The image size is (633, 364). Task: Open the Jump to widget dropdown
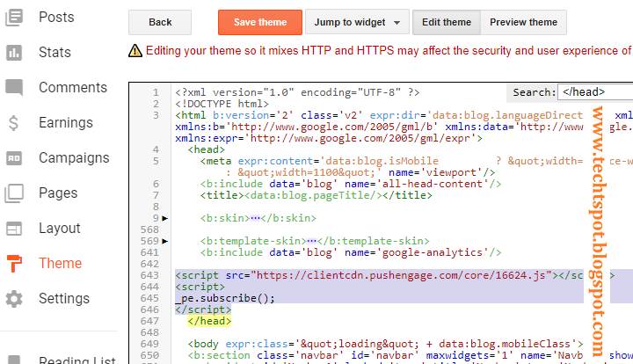coord(357,22)
